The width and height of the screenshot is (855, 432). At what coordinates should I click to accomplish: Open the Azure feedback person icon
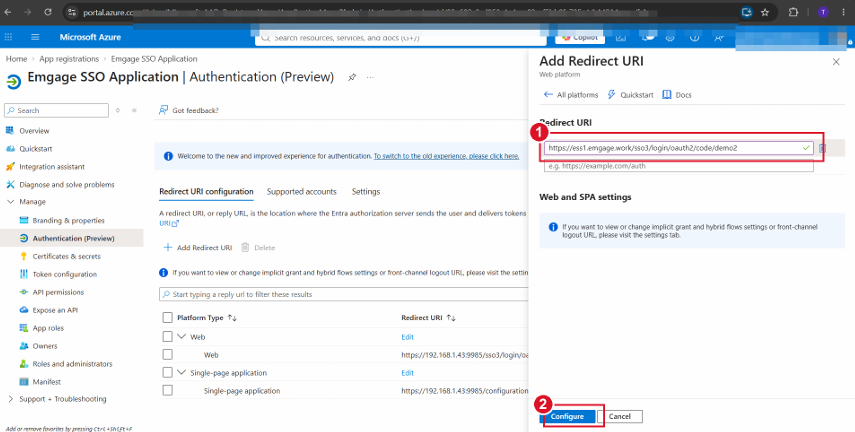719,37
